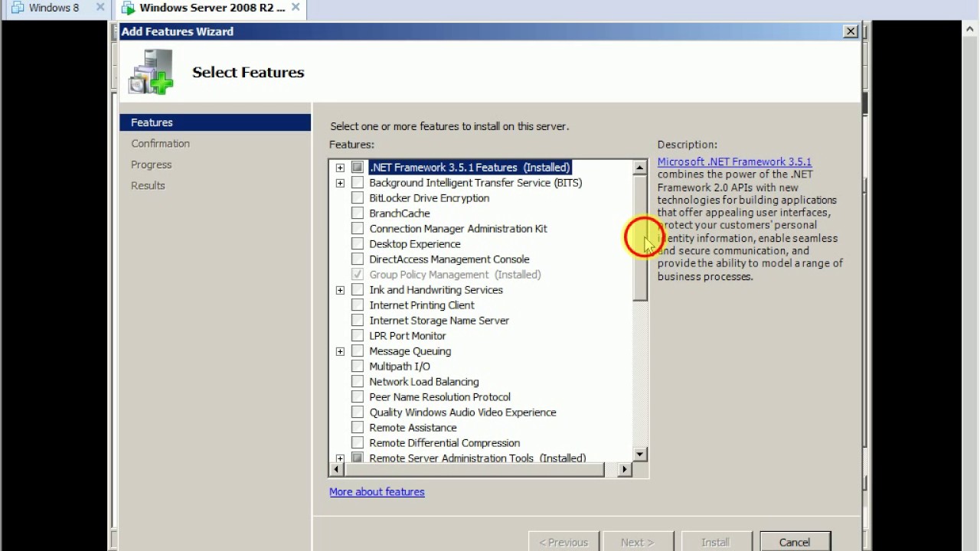Toggle .NET Framework 3.5.1 Features checkbox
The height and width of the screenshot is (551, 980).
(x=358, y=167)
